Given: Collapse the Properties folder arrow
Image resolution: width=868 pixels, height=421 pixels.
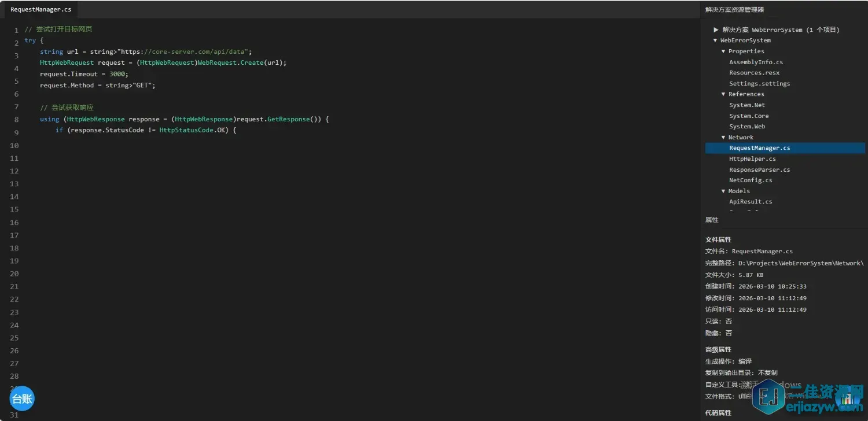Looking at the screenshot, I should click(723, 51).
